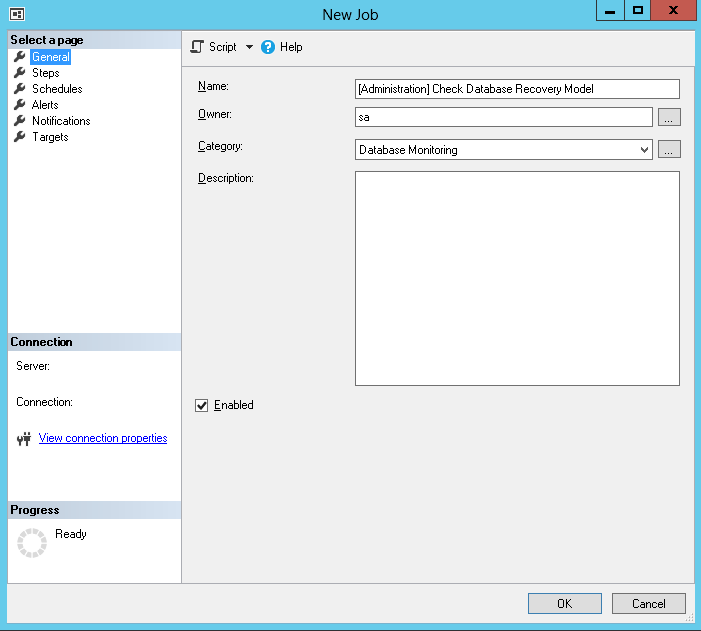Click into the Owner input field
Viewport: 701px width, 631px height.
click(504, 117)
